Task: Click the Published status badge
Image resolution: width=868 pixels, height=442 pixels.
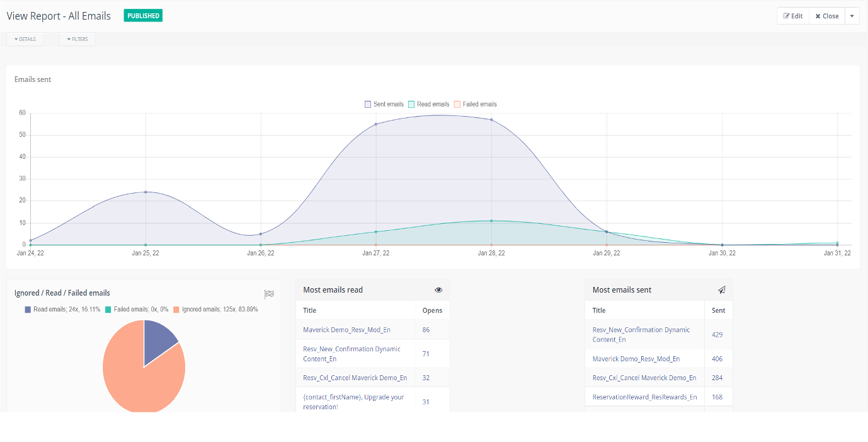Action: [143, 16]
